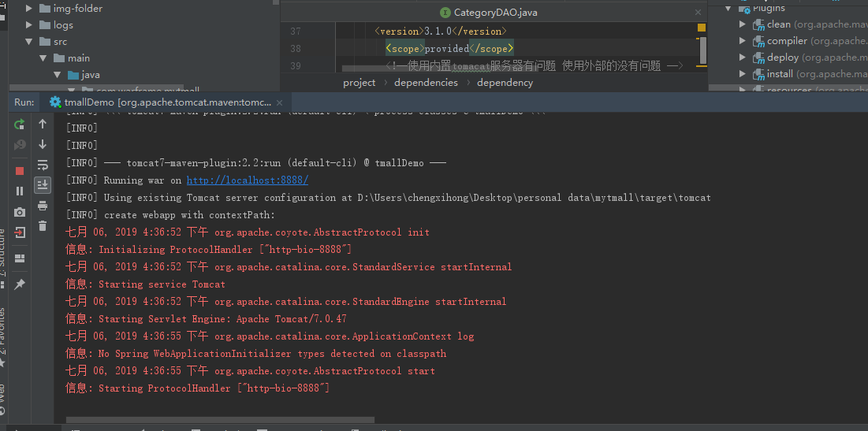Click the deploy plugin Maven icon

pyautogui.click(x=758, y=58)
